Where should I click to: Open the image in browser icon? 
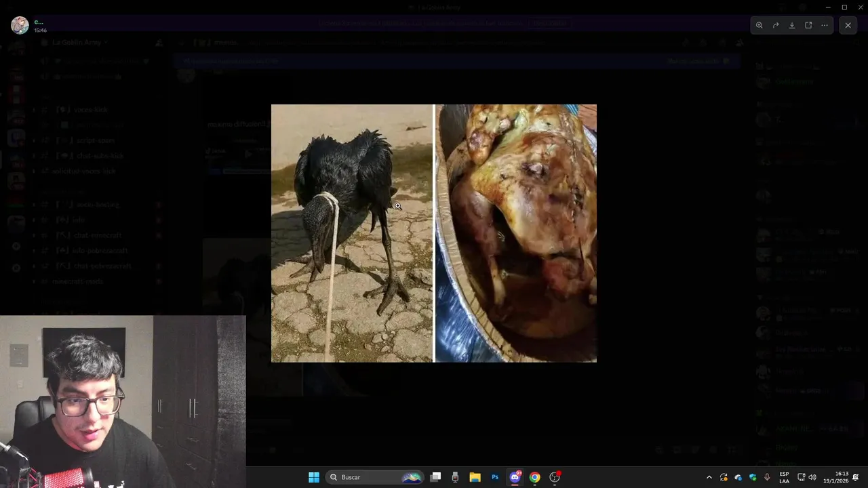tap(808, 25)
